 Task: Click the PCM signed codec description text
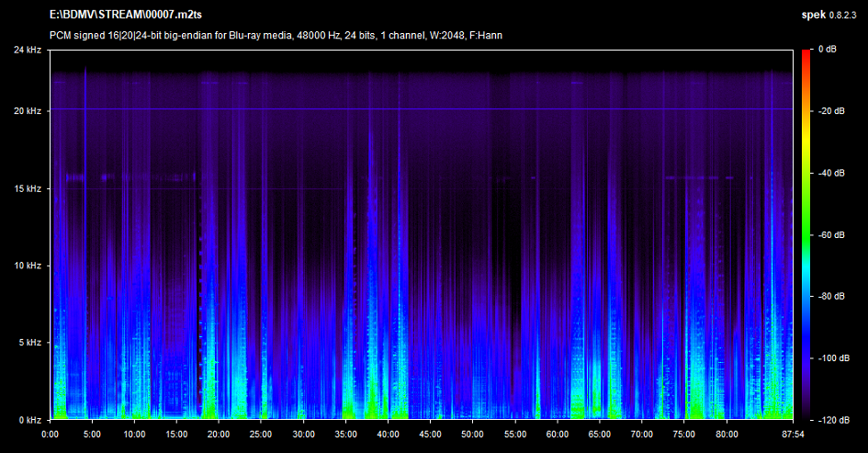[x=276, y=35]
